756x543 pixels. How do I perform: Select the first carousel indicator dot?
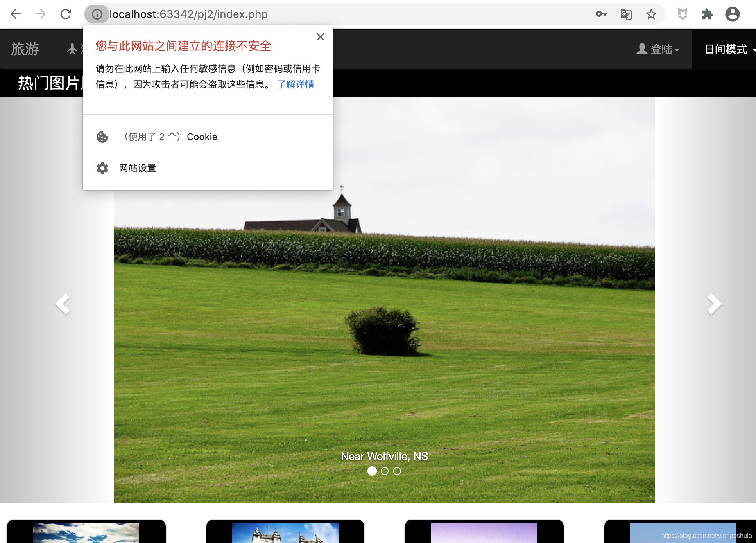(x=372, y=471)
